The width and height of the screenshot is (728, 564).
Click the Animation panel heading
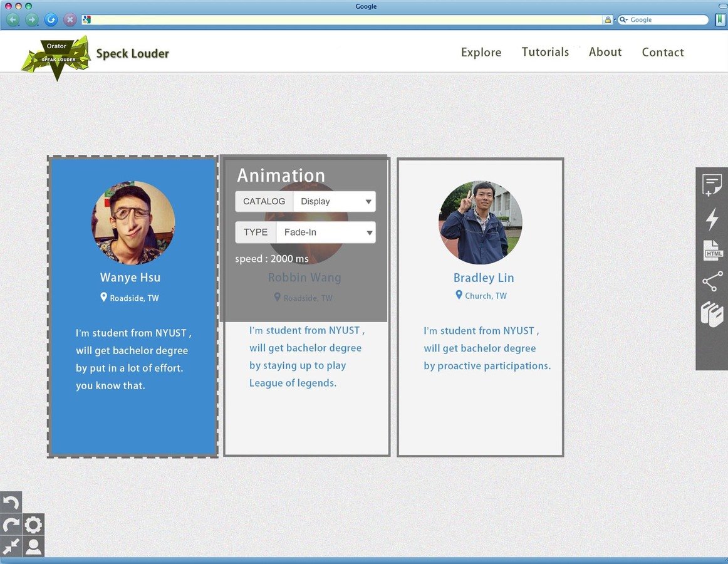coord(281,175)
